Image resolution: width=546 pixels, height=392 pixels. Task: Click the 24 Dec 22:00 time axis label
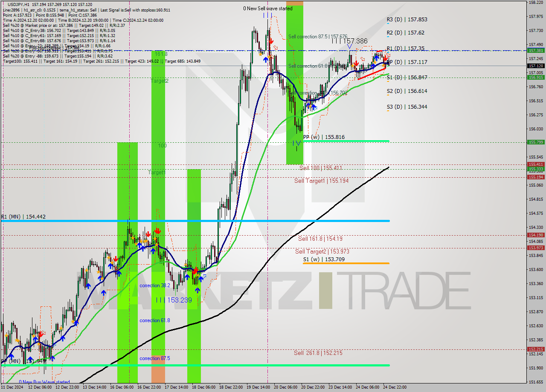click(x=395, y=388)
